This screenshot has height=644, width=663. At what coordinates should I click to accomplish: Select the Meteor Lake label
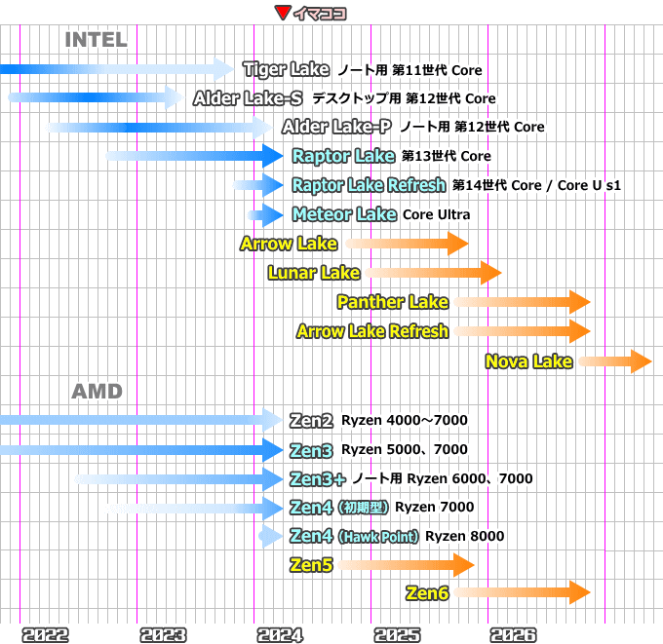tap(344, 214)
